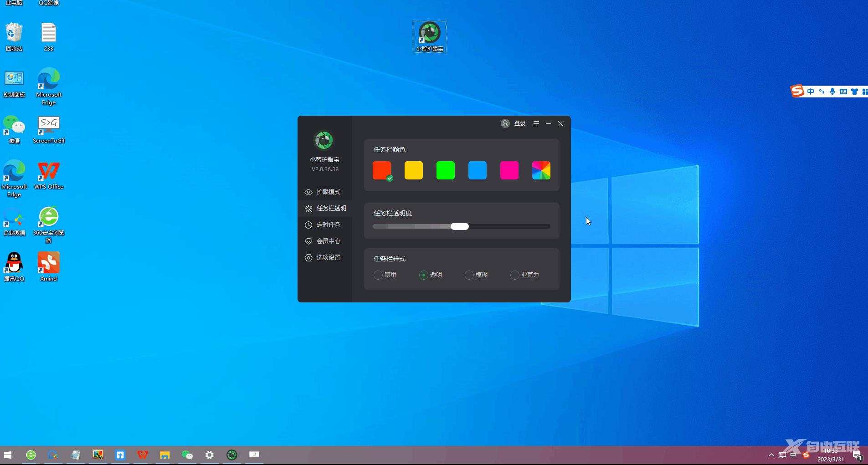Open the Sogou soft keyboard icon
This screenshot has height=465, width=868.
pos(843,92)
